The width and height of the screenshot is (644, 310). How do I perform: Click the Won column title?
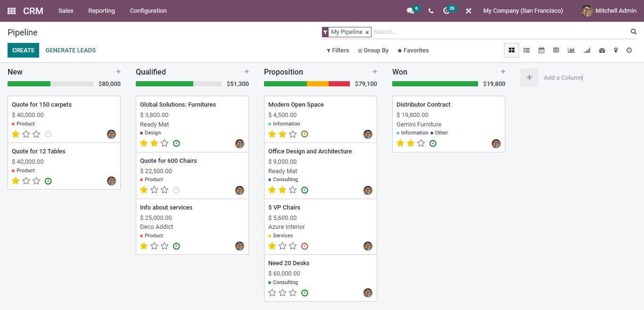coord(400,72)
